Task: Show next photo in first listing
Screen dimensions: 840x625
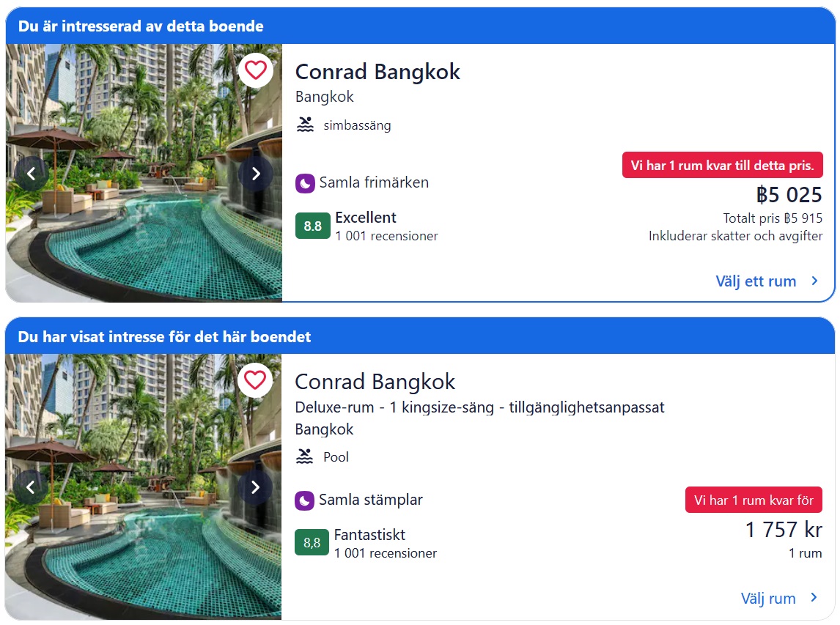Action: [x=255, y=174]
